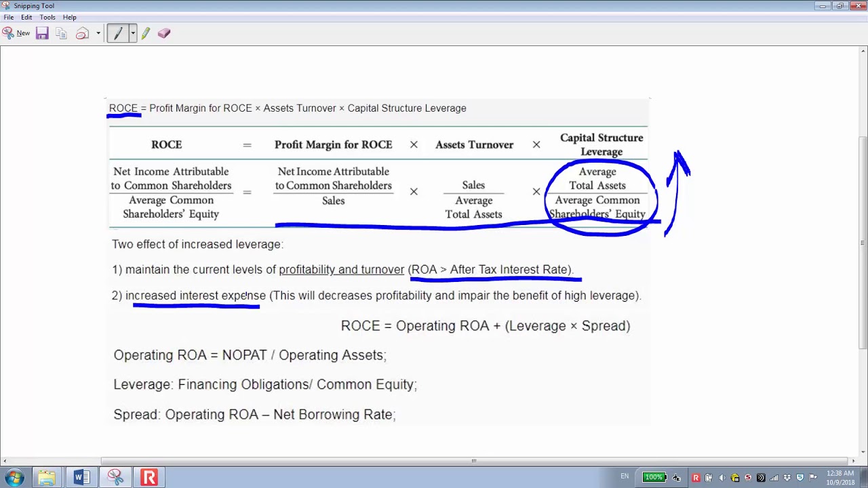Click the "increased interest expense" text
This screenshot has width=868, height=488.
pos(195,296)
